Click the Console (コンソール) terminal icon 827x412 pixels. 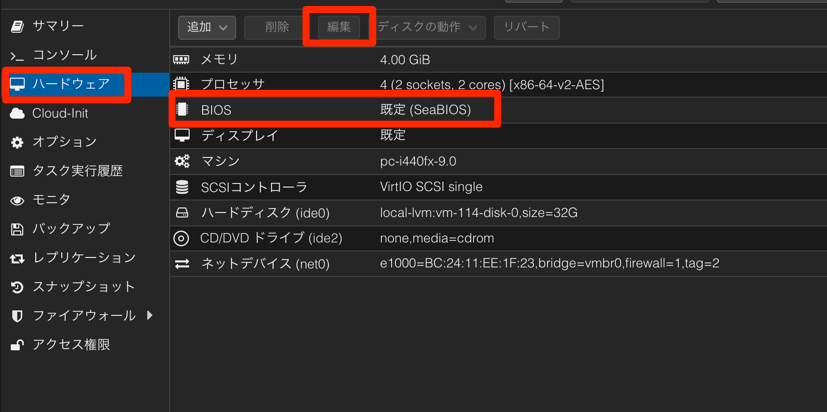click(17, 56)
